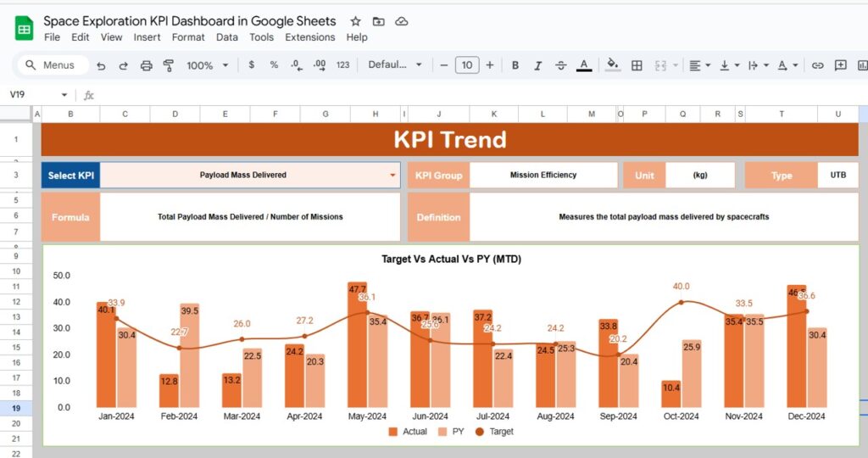Open the Select KPI dropdown arrow
This screenshot has height=458, width=868.
[392, 175]
